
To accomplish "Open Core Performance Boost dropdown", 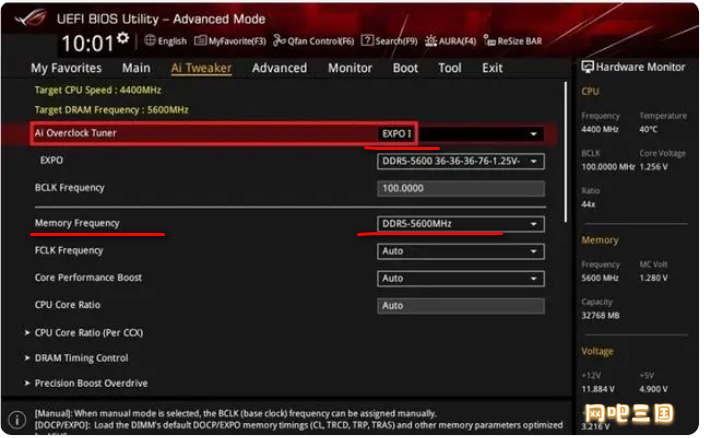I will (461, 279).
